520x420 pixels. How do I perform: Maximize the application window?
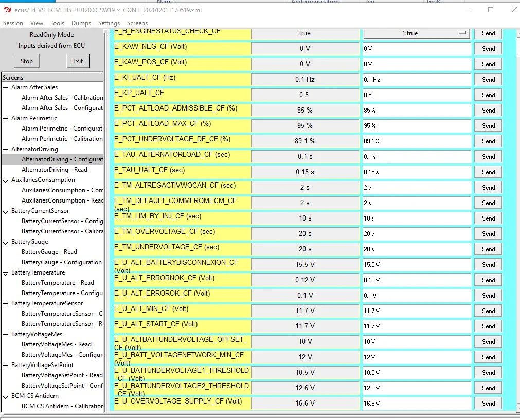(490, 10)
